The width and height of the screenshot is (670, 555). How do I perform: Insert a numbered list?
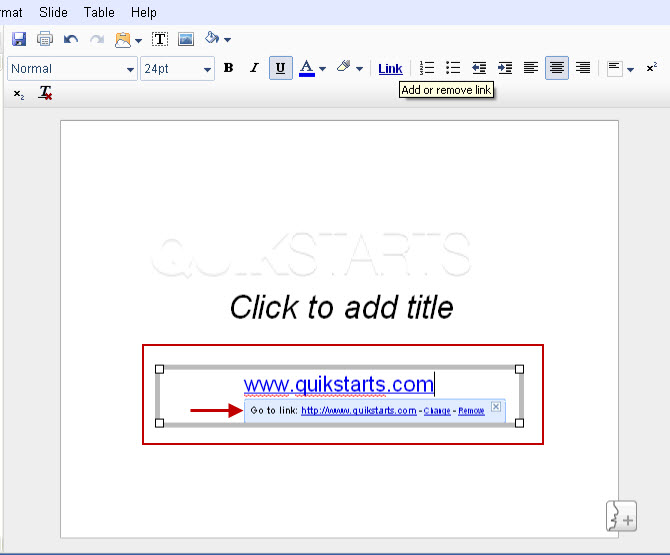(427, 68)
